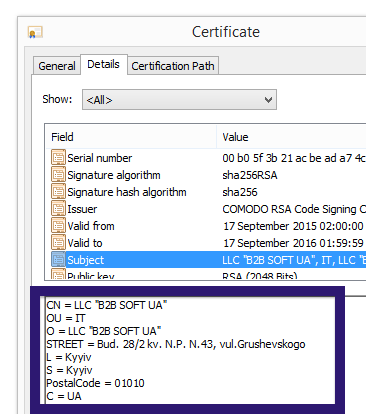Click the Valid to field icon

click(x=58, y=243)
